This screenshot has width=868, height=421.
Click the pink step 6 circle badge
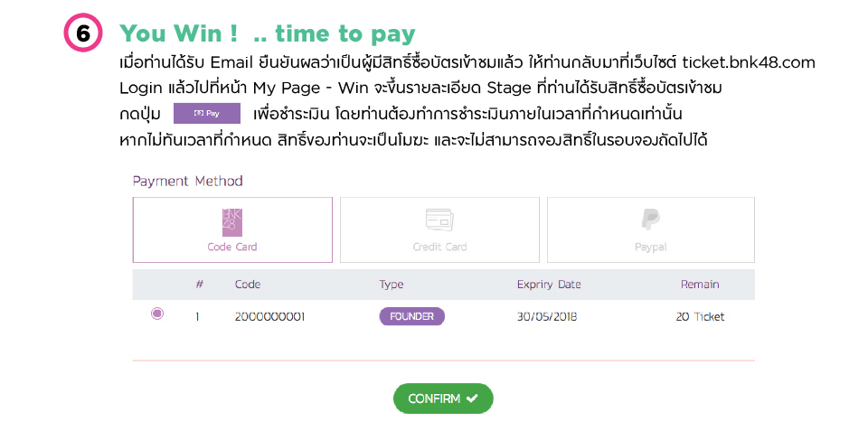tap(83, 34)
